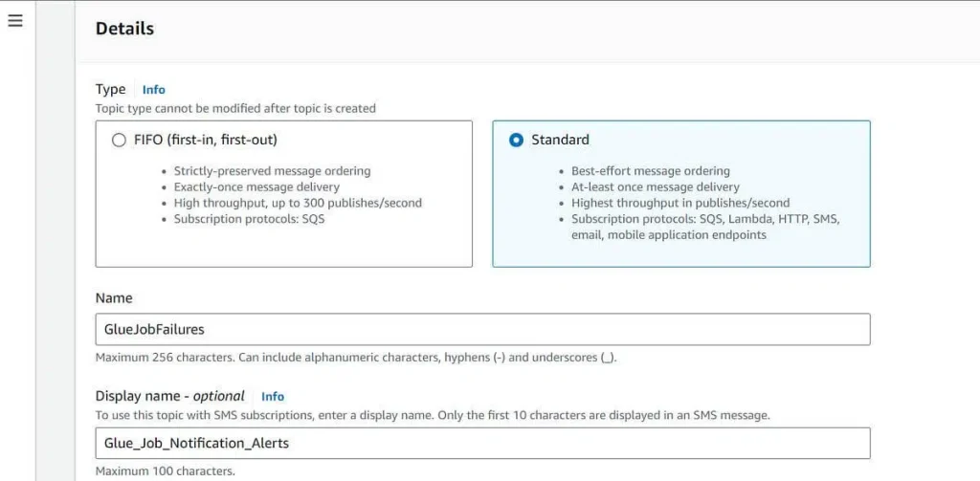Click the 'Display name - optional' label

[170, 396]
